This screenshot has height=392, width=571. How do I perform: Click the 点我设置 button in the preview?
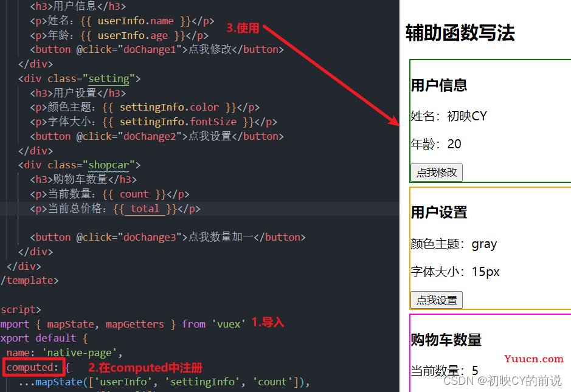pos(436,300)
